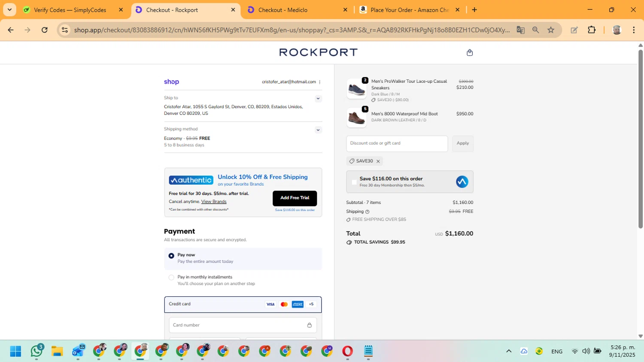
Task: Click the Shop logo
Action: 171,82
